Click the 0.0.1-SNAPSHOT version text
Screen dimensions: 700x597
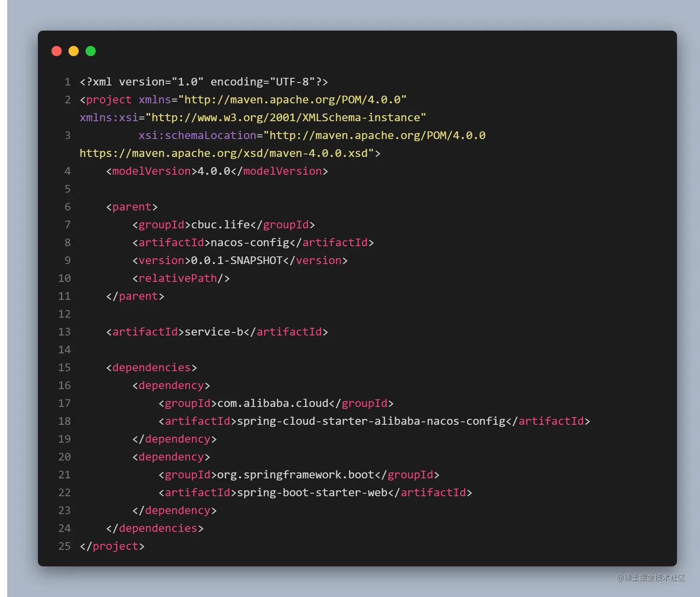(237, 261)
